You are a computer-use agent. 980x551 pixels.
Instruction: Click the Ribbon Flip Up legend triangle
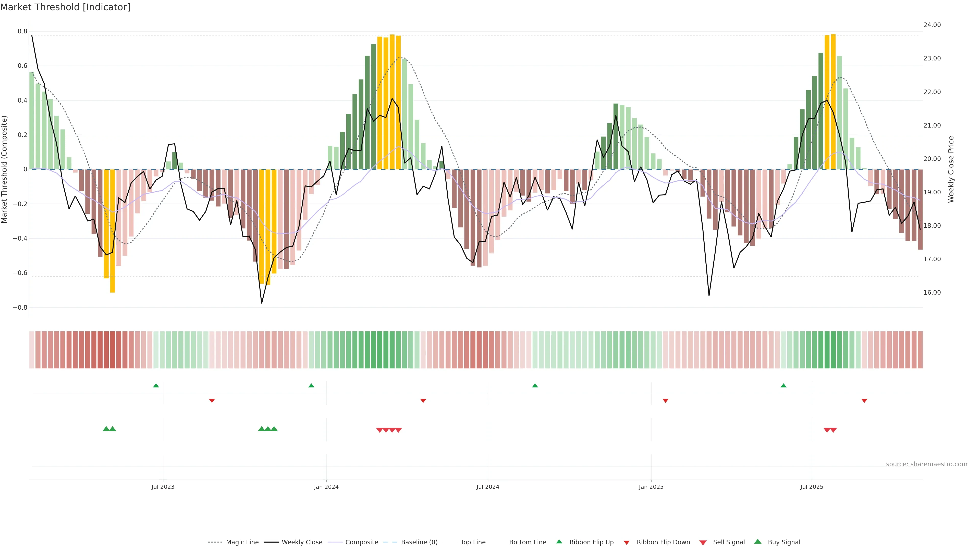559,542
